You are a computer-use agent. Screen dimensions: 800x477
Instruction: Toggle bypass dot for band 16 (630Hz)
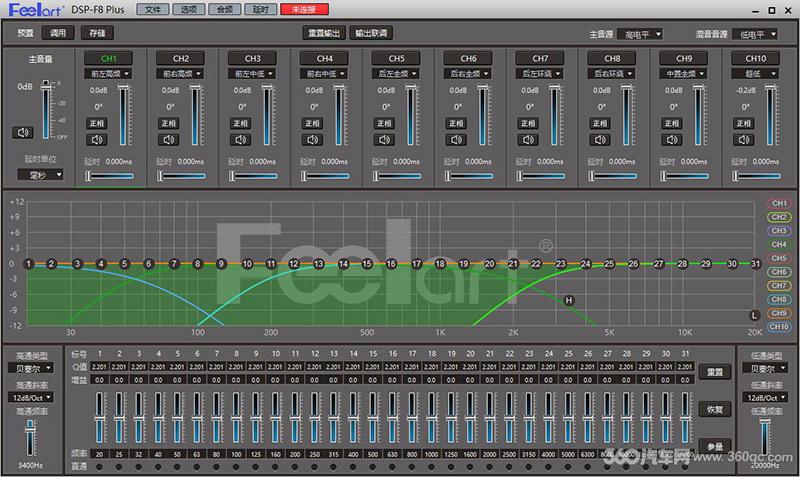[392, 466]
